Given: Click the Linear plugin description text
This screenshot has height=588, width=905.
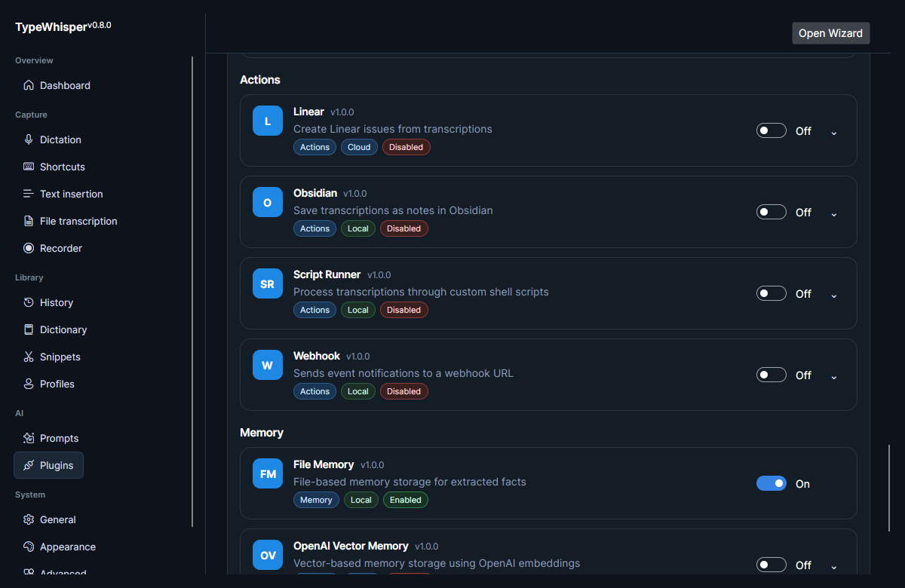Looking at the screenshot, I should [x=392, y=129].
